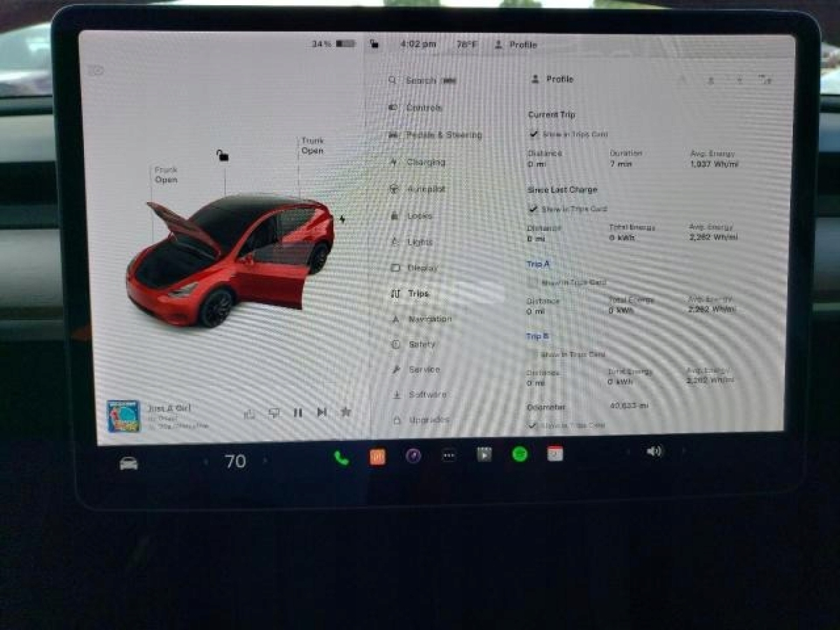Open the Charging menu
This screenshot has height=630, width=840.
coord(417,162)
